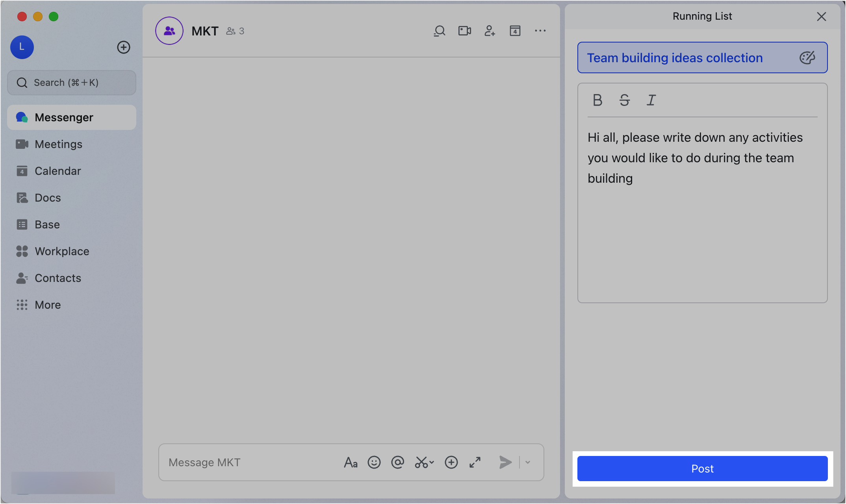Start a video call in the MKT chat

tap(464, 31)
